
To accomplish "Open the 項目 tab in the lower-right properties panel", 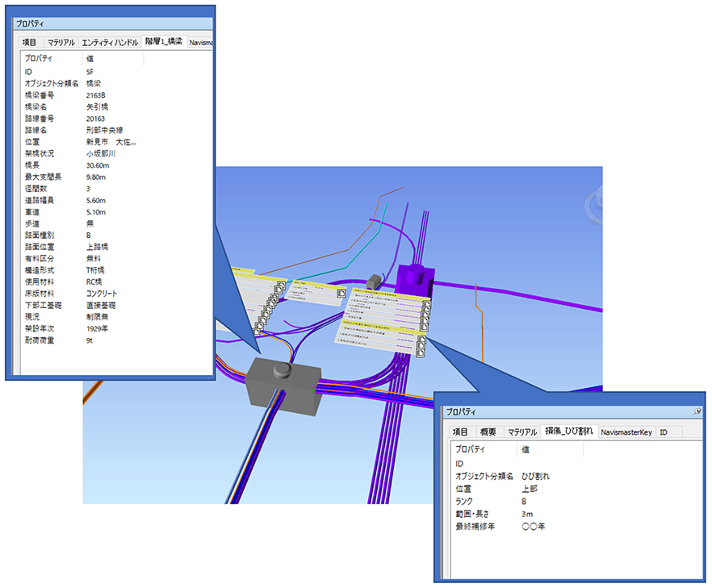I will pos(460,432).
